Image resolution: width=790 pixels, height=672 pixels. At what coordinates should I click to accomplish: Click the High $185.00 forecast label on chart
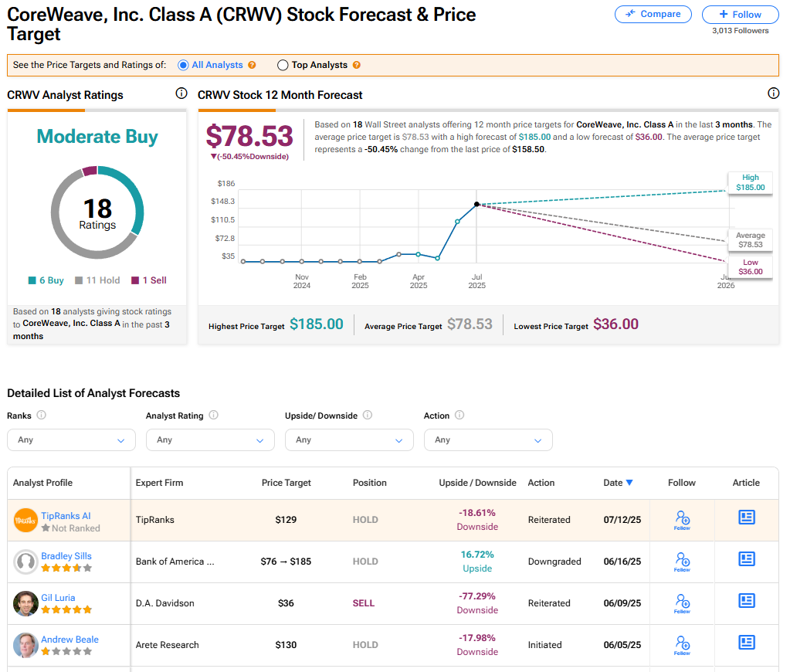point(750,182)
